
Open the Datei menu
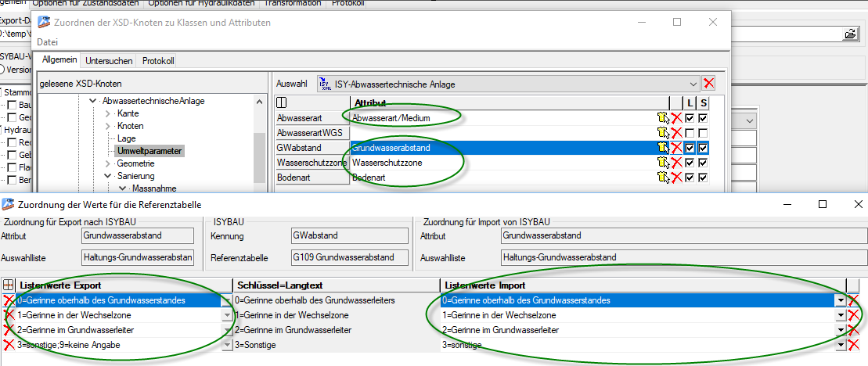point(48,41)
